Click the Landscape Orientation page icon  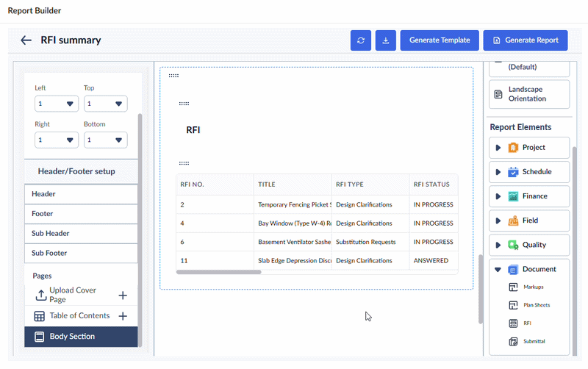pyautogui.click(x=498, y=94)
